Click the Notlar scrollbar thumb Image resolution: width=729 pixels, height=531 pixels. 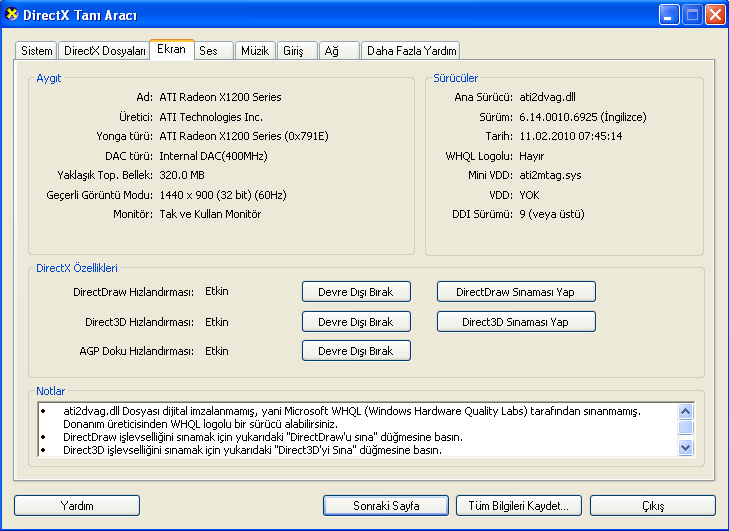coord(686,427)
